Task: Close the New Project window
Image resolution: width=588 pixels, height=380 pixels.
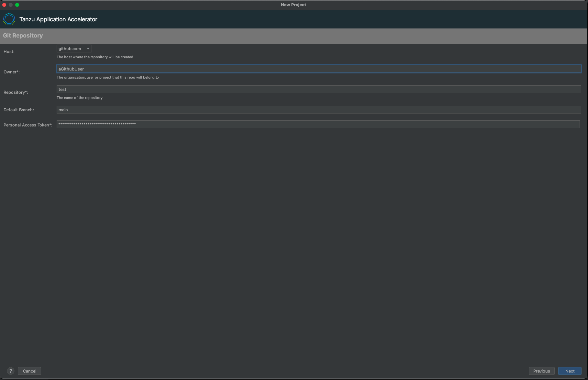Action: click(x=4, y=5)
